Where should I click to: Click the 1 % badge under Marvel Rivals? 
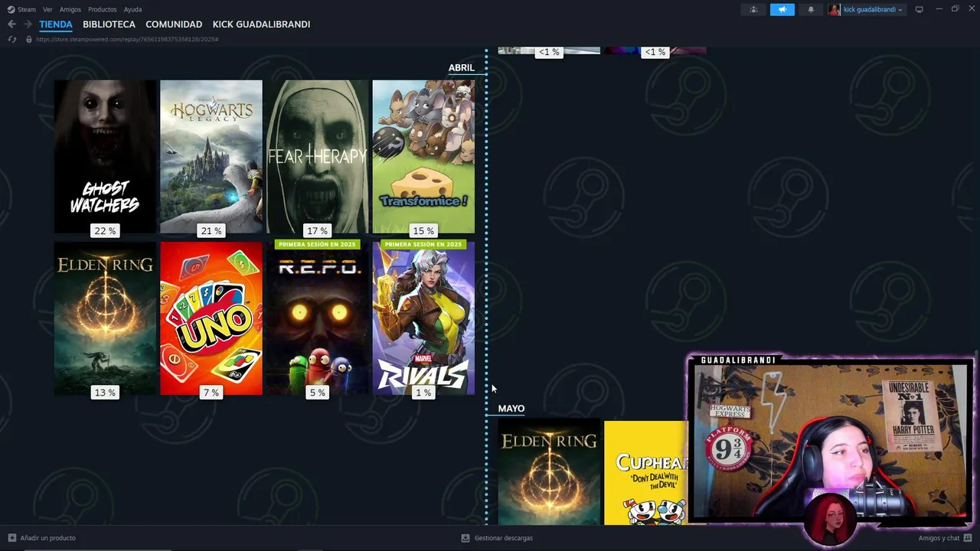[x=423, y=393]
